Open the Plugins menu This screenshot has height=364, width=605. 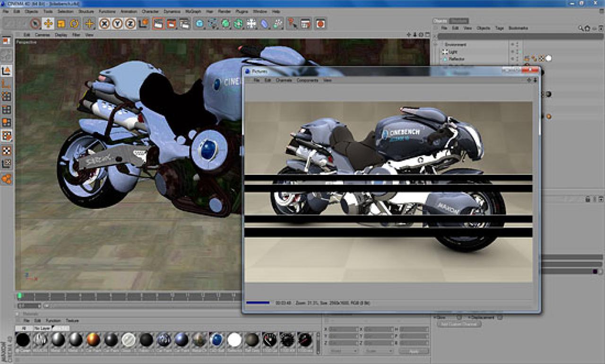[242, 11]
